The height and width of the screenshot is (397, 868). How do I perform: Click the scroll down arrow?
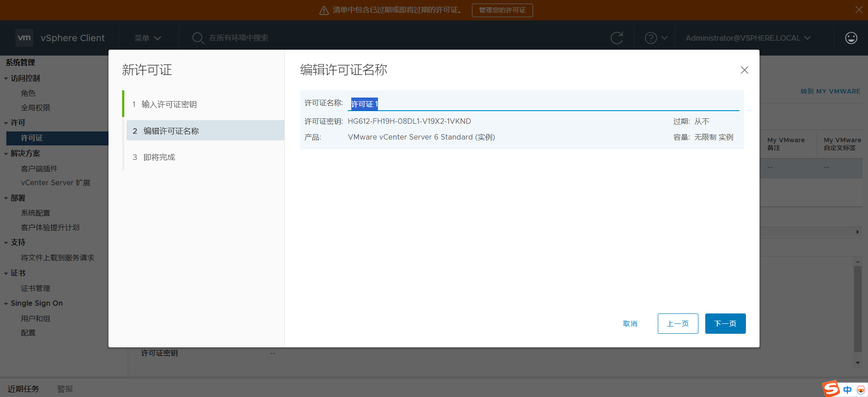click(x=858, y=363)
